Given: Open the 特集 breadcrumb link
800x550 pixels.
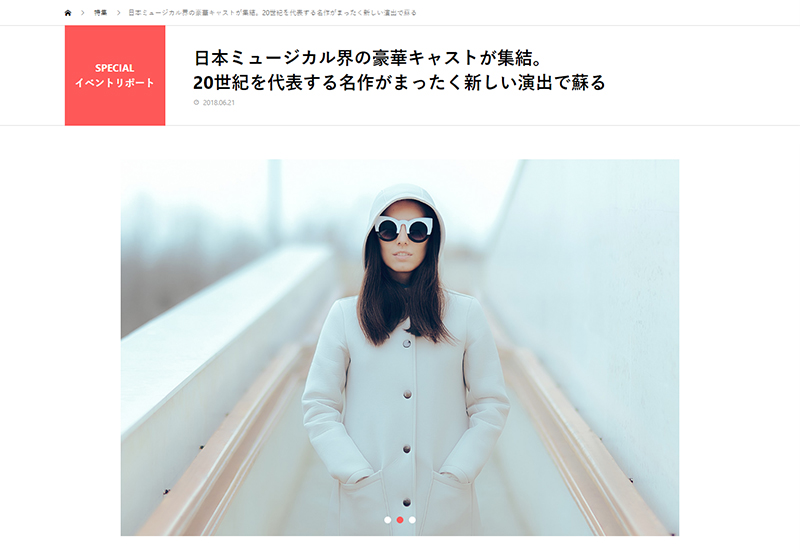Looking at the screenshot, I should [101, 13].
